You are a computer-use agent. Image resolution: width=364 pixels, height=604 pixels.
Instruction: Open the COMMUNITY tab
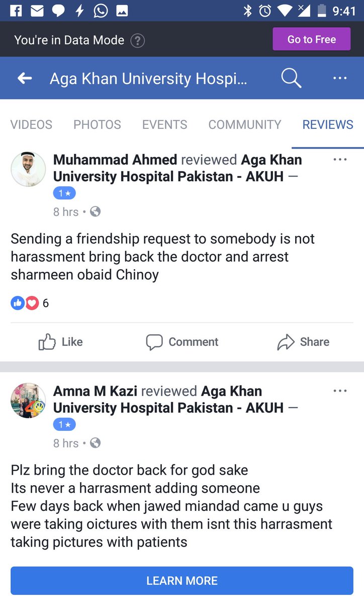pyautogui.click(x=245, y=124)
